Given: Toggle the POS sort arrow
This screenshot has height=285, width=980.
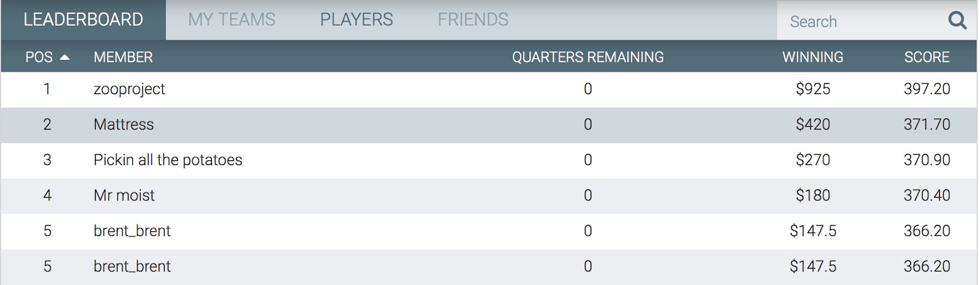Looking at the screenshot, I should point(64,57).
